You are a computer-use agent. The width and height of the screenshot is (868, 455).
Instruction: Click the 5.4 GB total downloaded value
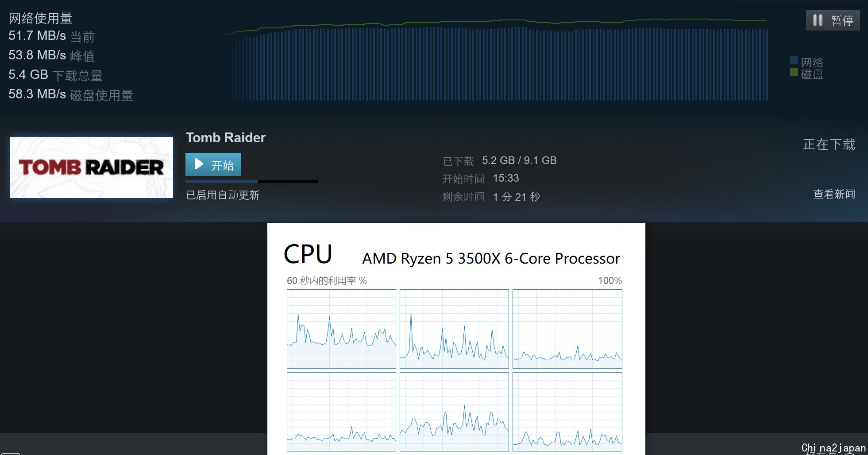coord(28,75)
